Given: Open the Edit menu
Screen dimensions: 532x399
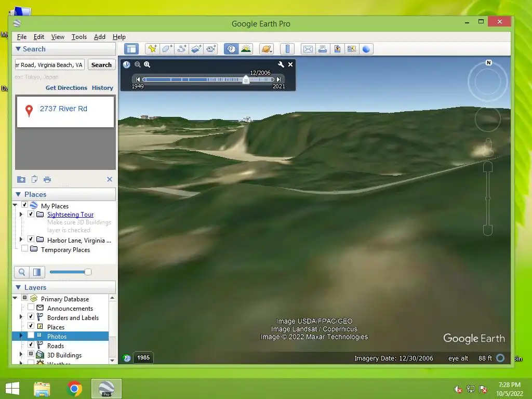Looking at the screenshot, I should [38, 37].
